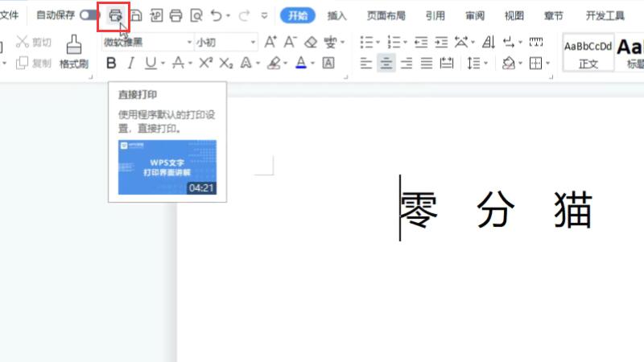Screen dimensions: 644x362
Task: Toggle italic formatting
Action: point(130,63)
